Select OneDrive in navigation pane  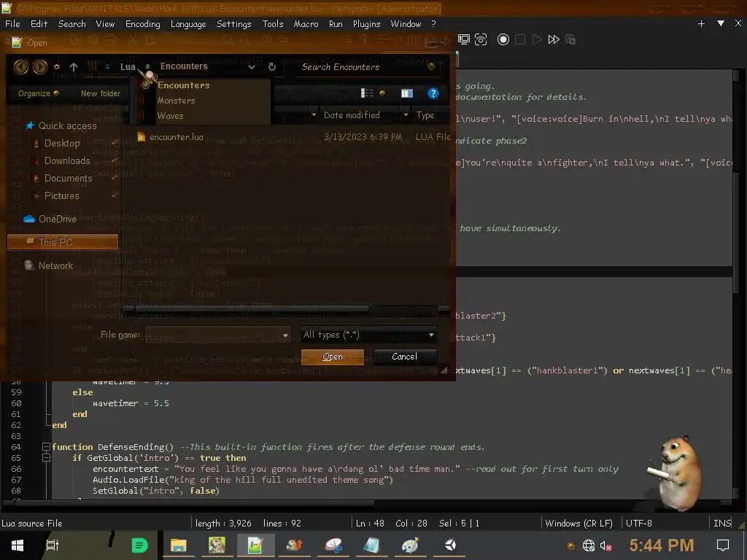coord(57,219)
